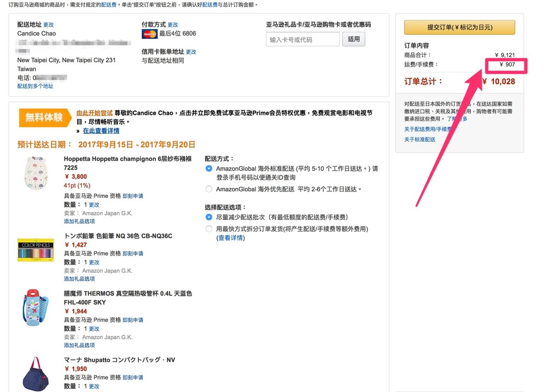Click 膳魔师 THERMOS product title
Screen dimensions: 547x392
click(127, 298)
